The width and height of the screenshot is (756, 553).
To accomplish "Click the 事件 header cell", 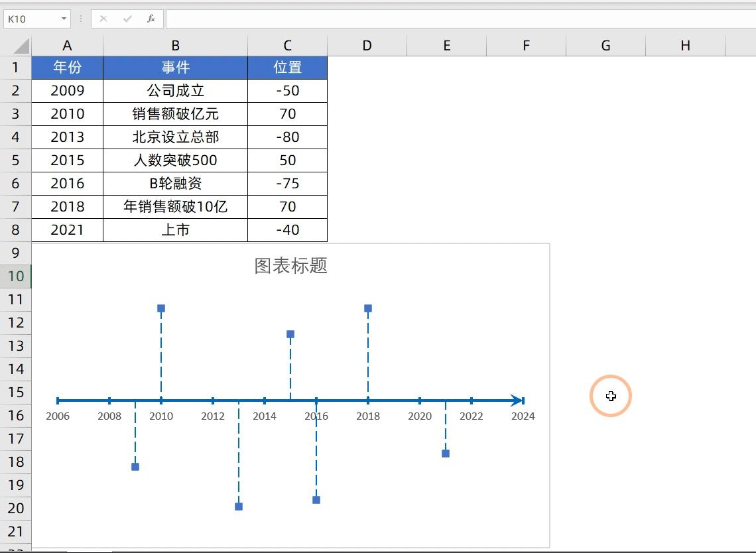I will click(174, 67).
